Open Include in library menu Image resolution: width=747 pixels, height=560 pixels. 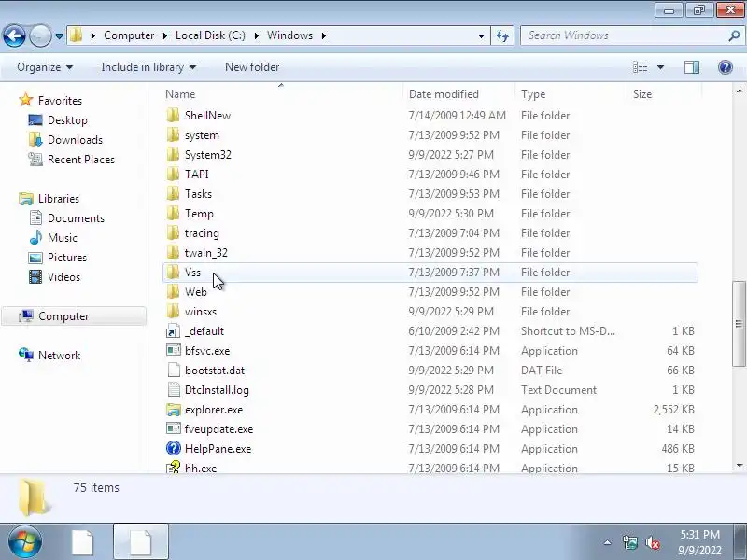(x=148, y=67)
